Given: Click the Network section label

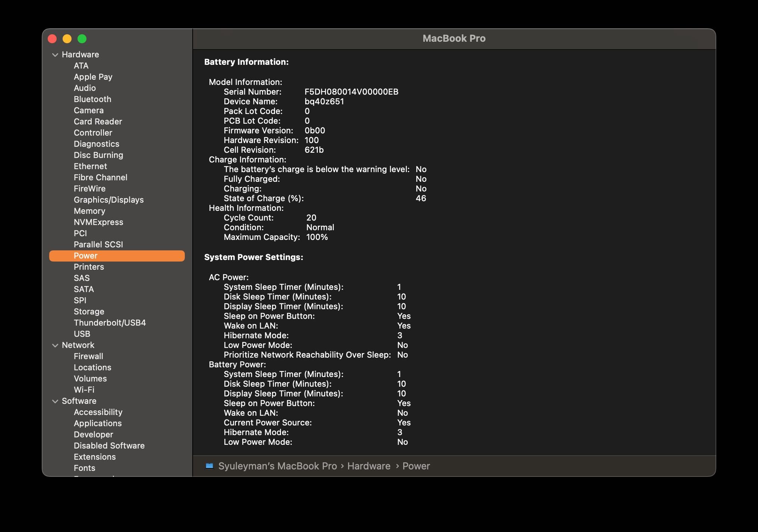Looking at the screenshot, I should point(78,345).
